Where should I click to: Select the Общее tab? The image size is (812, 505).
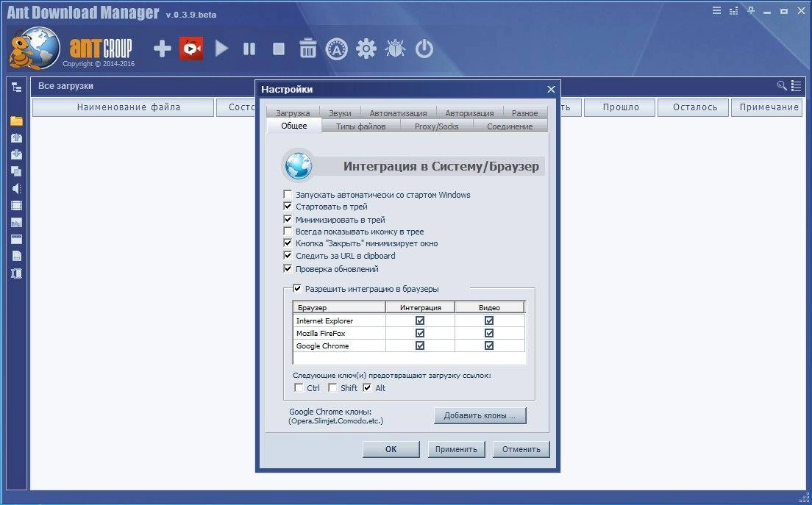pos(294,126)
